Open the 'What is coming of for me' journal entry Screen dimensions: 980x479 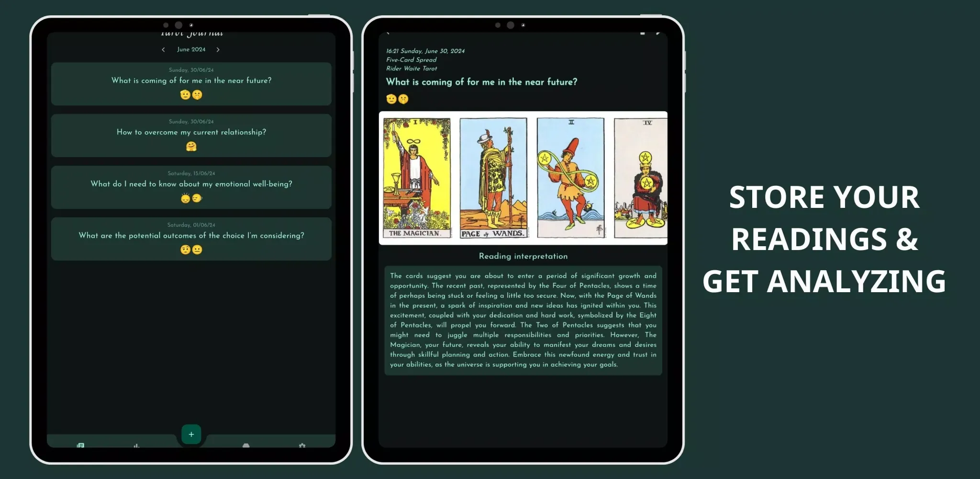[191, 84]
